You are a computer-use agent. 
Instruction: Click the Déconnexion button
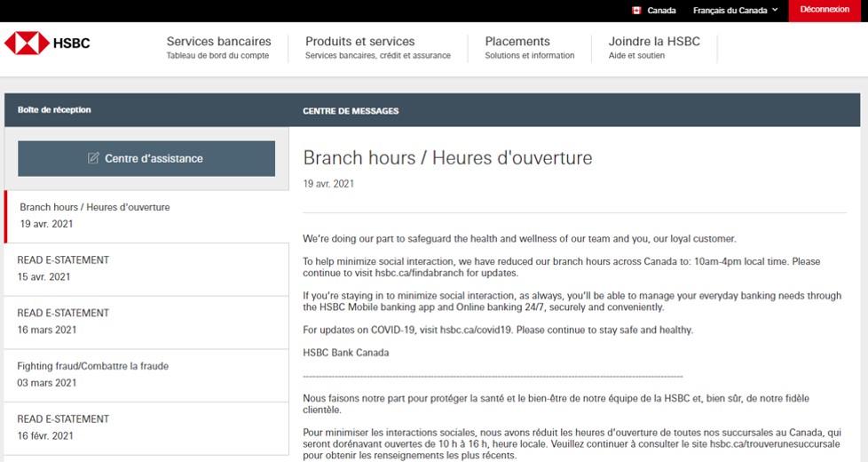click(825, 10)
